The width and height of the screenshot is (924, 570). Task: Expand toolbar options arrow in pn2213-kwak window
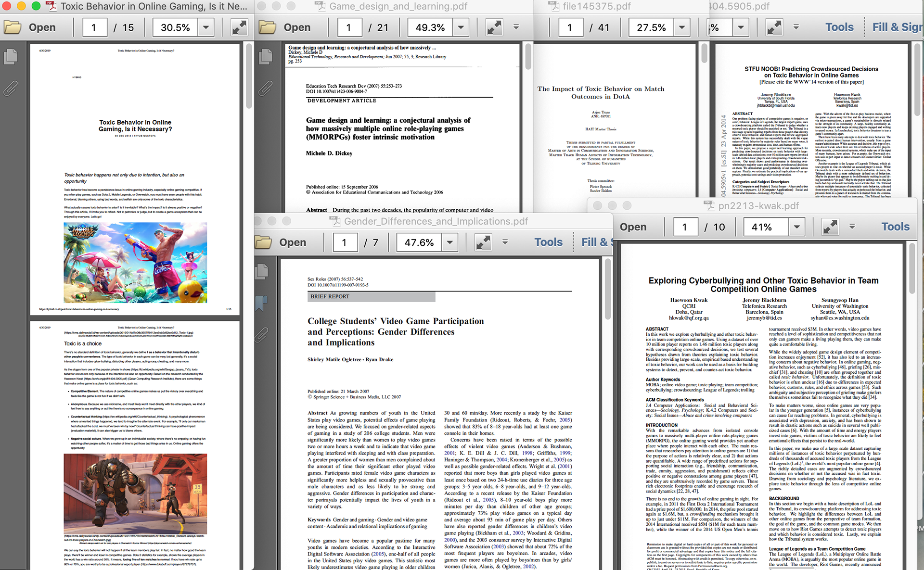point(852,227)
